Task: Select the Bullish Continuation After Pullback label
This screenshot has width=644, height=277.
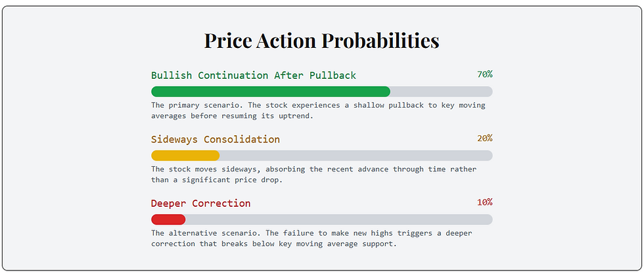Action: (254, 75)
